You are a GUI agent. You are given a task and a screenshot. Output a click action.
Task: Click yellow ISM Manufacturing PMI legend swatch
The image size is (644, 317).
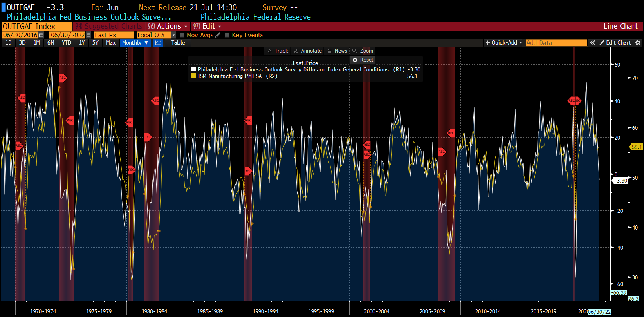point(194,76)
